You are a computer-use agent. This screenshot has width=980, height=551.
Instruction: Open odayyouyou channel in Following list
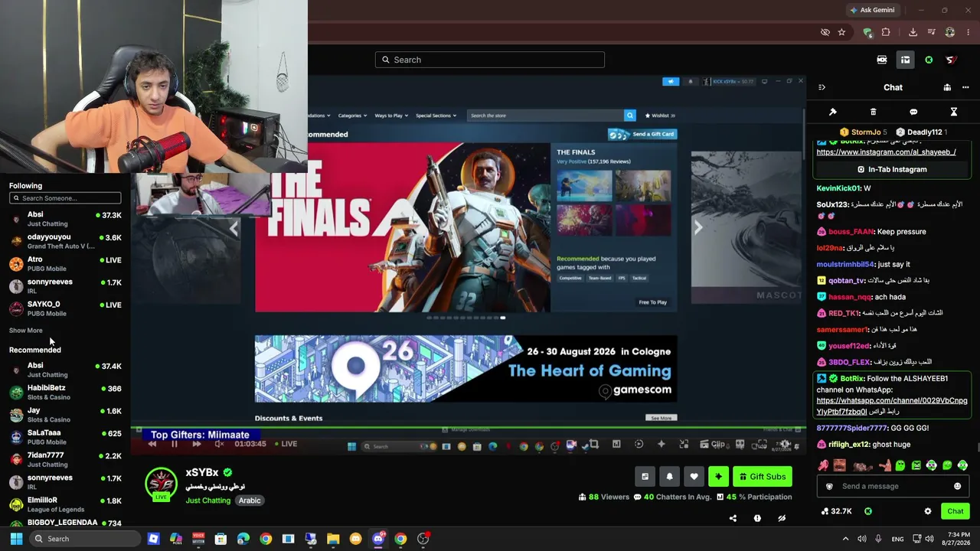(x=65, y=241)
